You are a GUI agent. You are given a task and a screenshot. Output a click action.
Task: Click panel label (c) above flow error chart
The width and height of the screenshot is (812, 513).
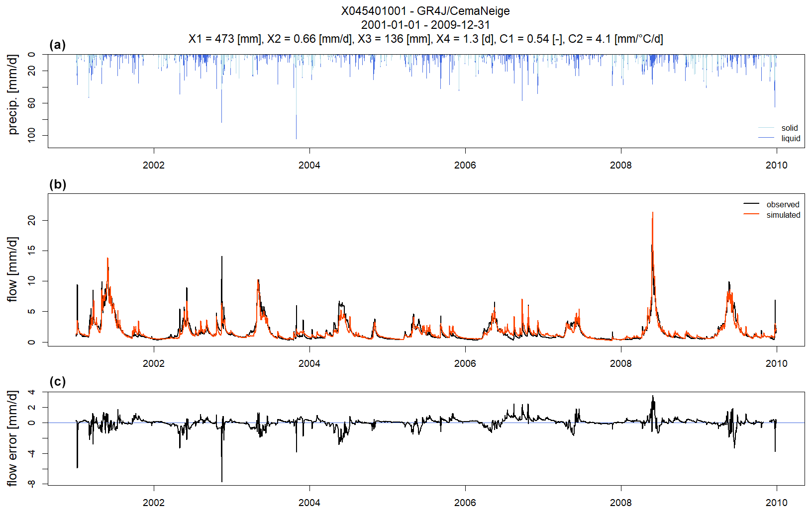point(58,381)
